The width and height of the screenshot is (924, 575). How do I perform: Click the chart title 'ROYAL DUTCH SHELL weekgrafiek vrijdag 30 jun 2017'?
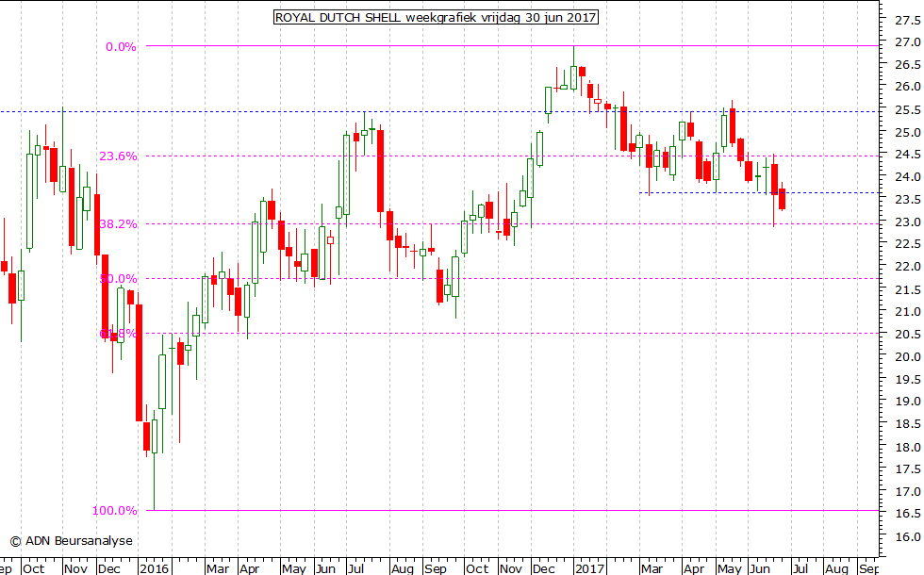pyautogui.click(x=436, y=17)
